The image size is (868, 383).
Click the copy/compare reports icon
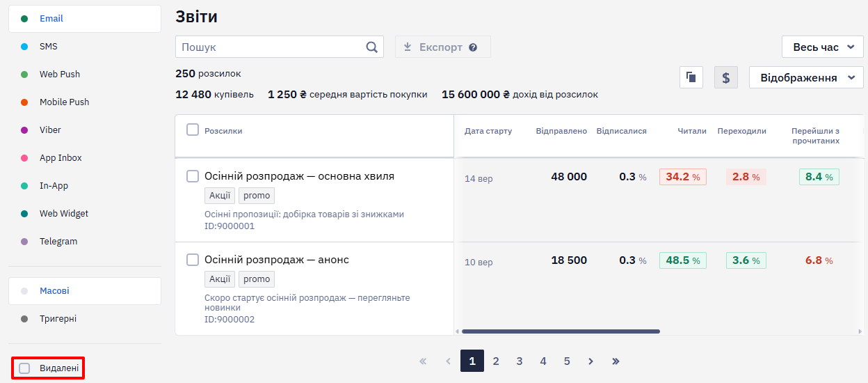click(x=691, y=77)
